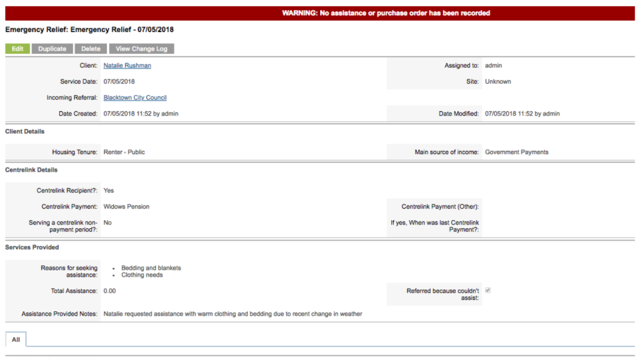The width and height of the screenshot is (644, 359).
Task: Click the Bedding and blankets list item
Action: tap(151, 268)
